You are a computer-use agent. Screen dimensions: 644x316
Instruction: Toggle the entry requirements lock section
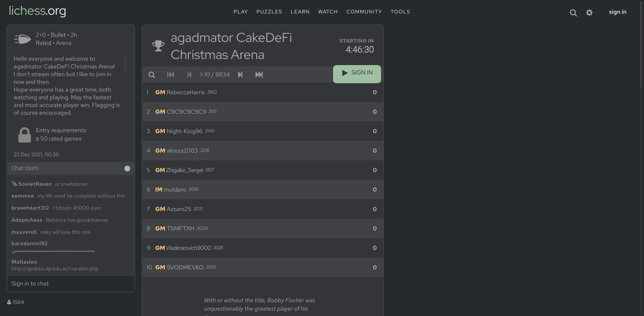point(24,135)
